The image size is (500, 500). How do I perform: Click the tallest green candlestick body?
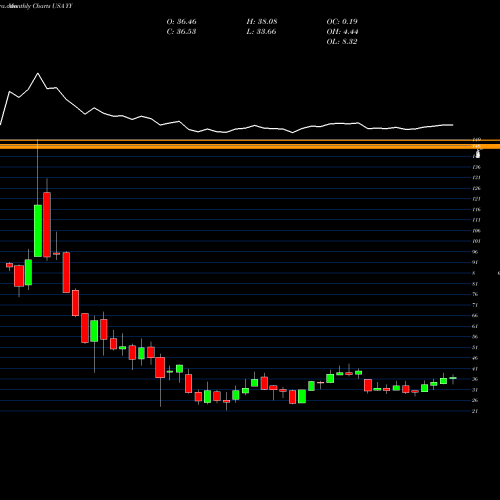[x=38, y=231]
